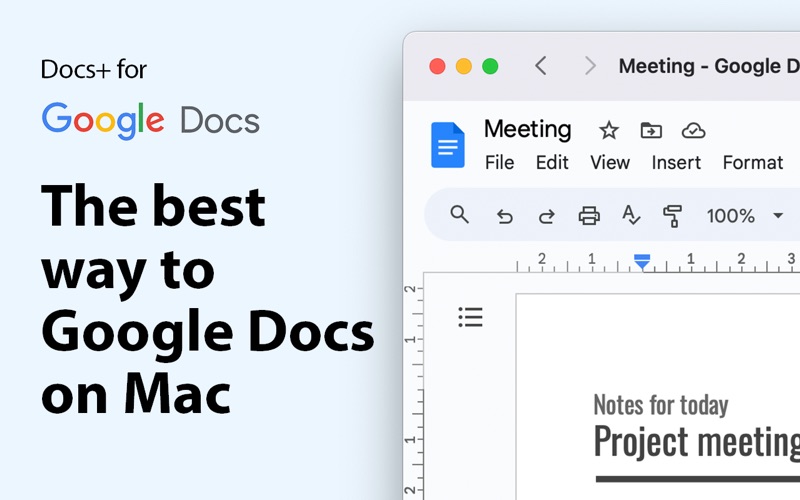
Task: Open the View menu
Action: pos(610,163)
